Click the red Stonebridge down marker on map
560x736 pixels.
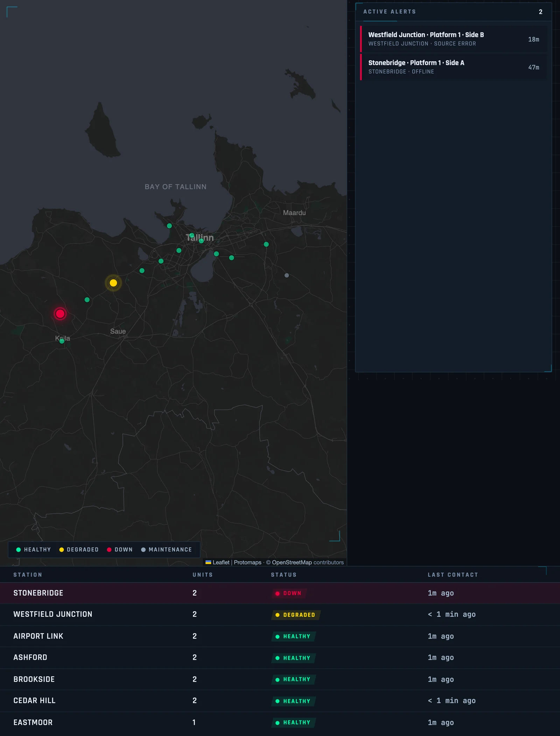click(x=60, y=314)
